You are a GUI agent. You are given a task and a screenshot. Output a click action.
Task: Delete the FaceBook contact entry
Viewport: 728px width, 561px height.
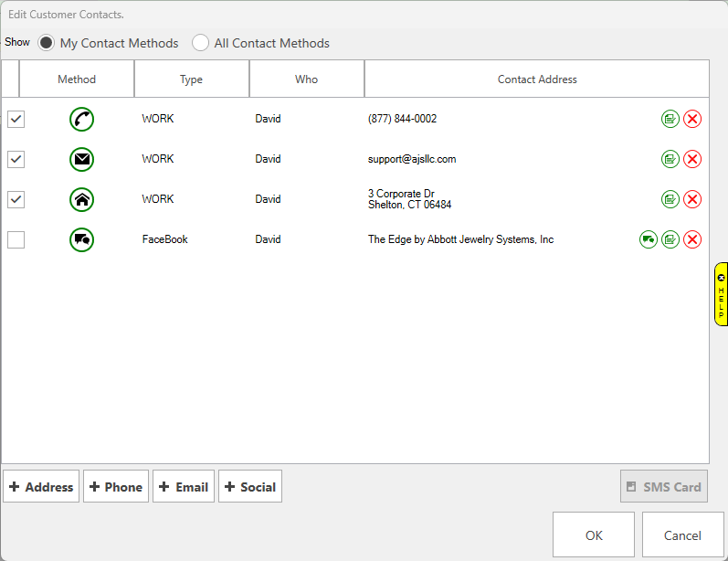click(x=692, y=239)
